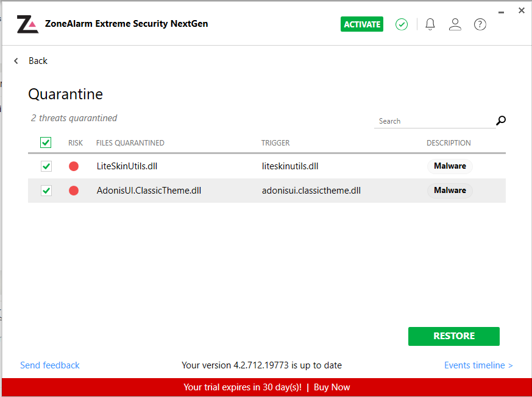532x397 pixels.
Task: Go Back to the previous screen
Action: point(38,61)
